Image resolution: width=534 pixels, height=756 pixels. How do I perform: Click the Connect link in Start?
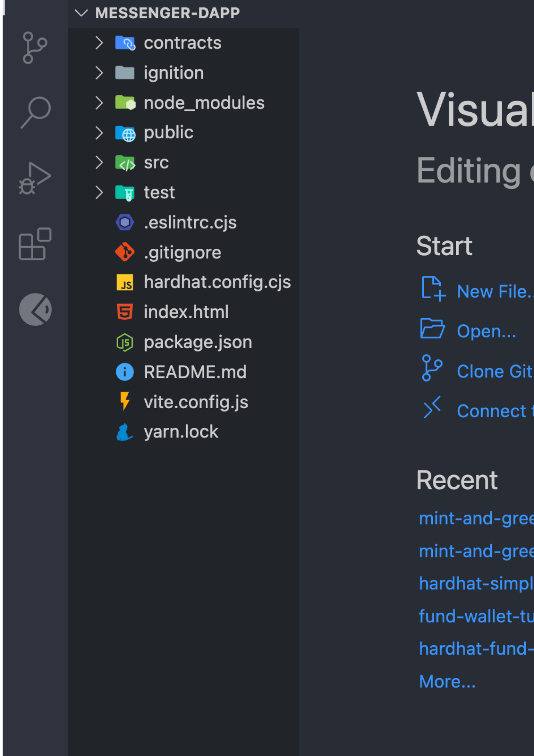click(x=495, y=411)
